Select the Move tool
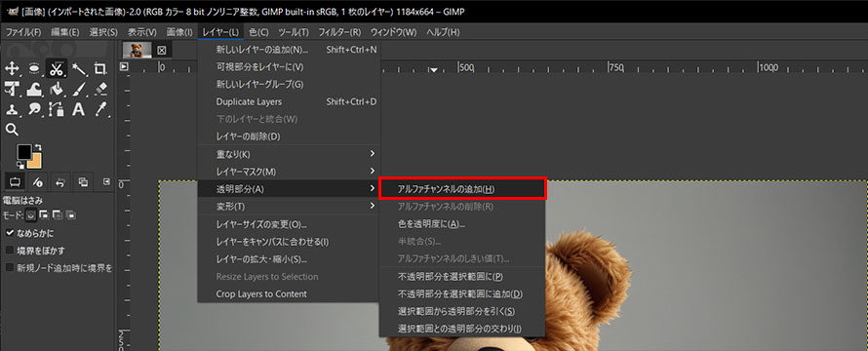The image size is (868, 351). (x=12, y=69)
